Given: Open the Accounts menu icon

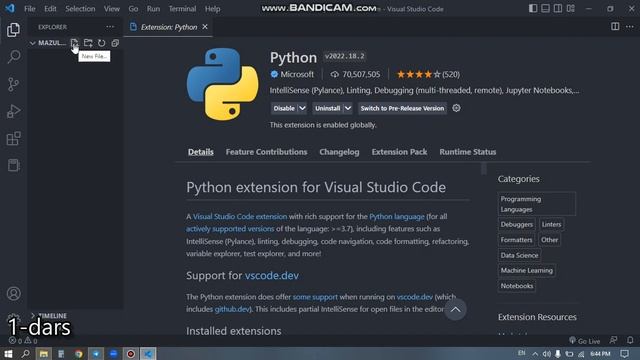Looking at the screenshot, I should click(x=13, y=293).
